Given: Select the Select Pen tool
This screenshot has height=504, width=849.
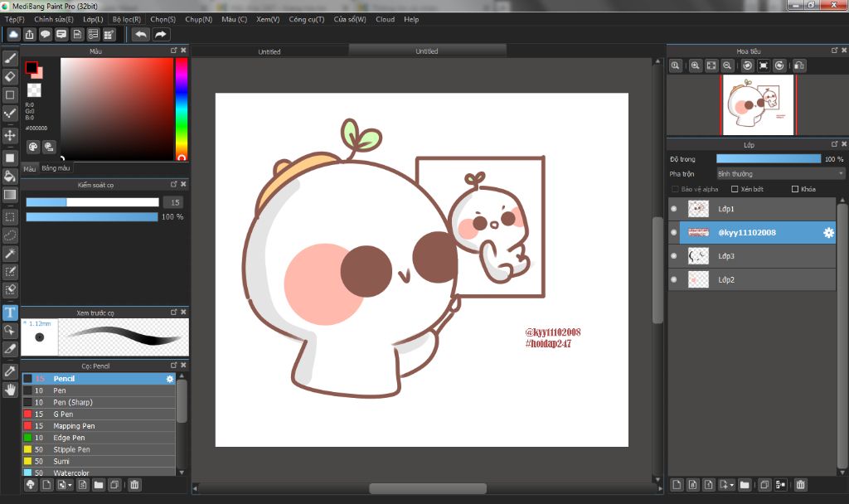Looking at the screenshot, I should click(10, 272).
